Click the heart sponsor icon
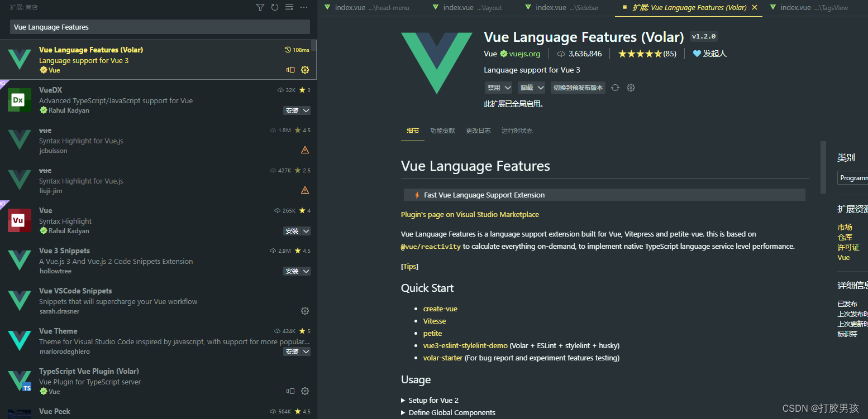The width and height of the screenshot is (868, 419). [x=697, y=54]
